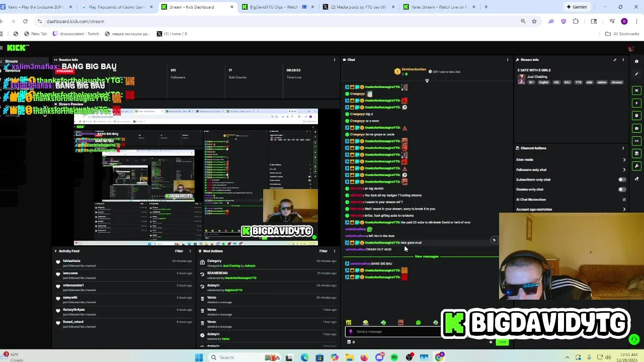644x362 pixels.
Task: Open Stream info panel options menu
Action: coord(623,60)
